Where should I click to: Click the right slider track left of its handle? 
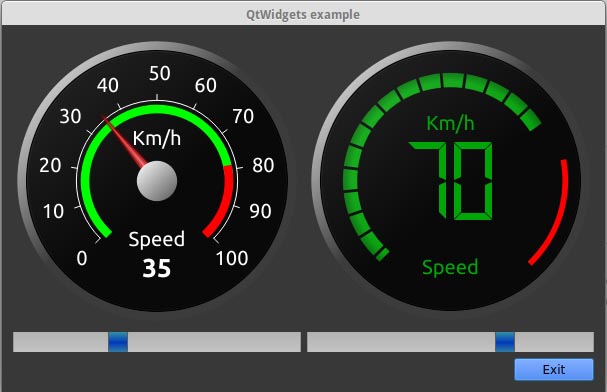pos(401,342)
